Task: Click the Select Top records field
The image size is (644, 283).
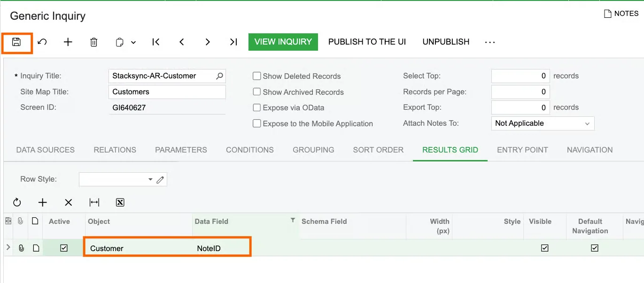Action: click(x=520, y=76)
